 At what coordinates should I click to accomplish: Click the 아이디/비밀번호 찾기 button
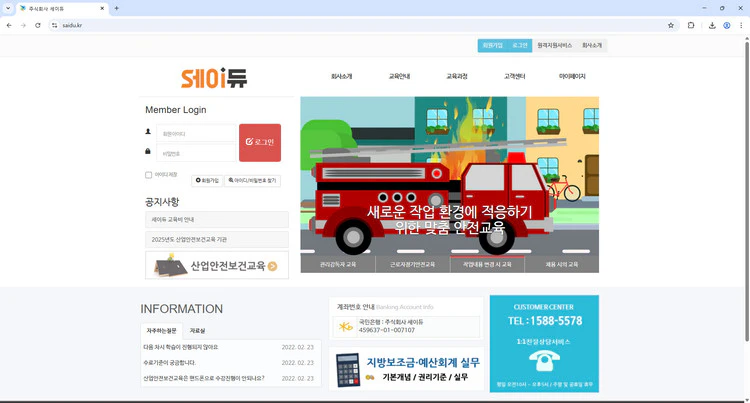(253, 181)
